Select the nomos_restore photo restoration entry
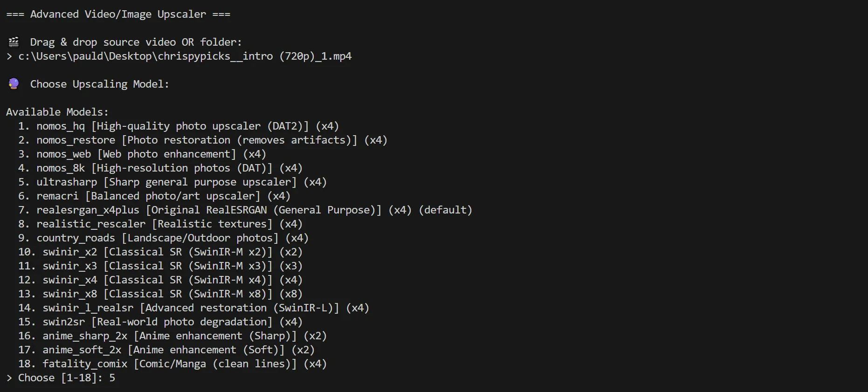This screenshot has width=868, height=392. 202,140
